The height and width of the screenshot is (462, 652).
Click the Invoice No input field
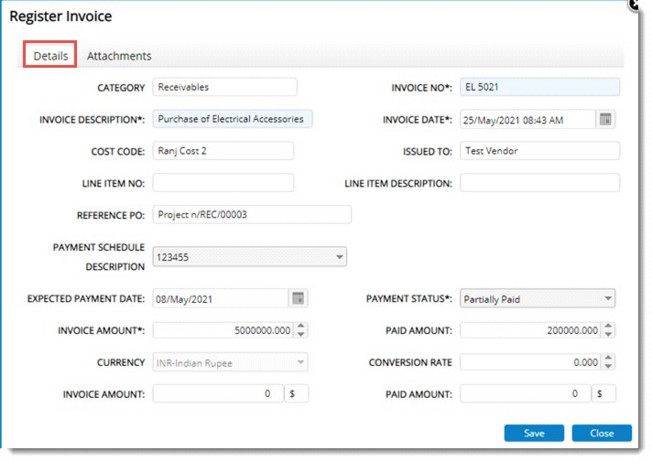coord(540,87)
